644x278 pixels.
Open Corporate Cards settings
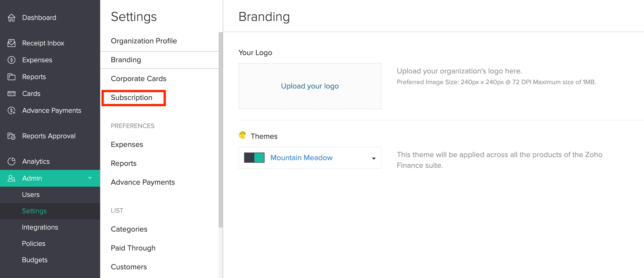point(138,79)
